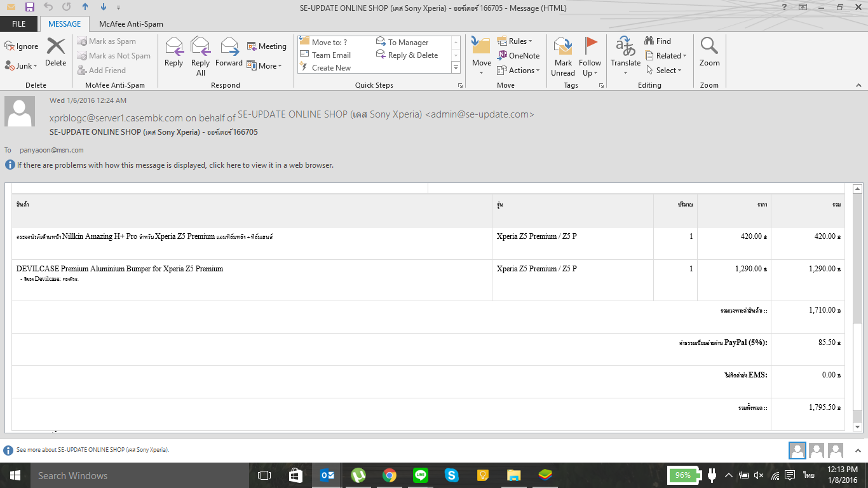Expand the More respond options
Screen dimensions: 868x488
(264, 65)
